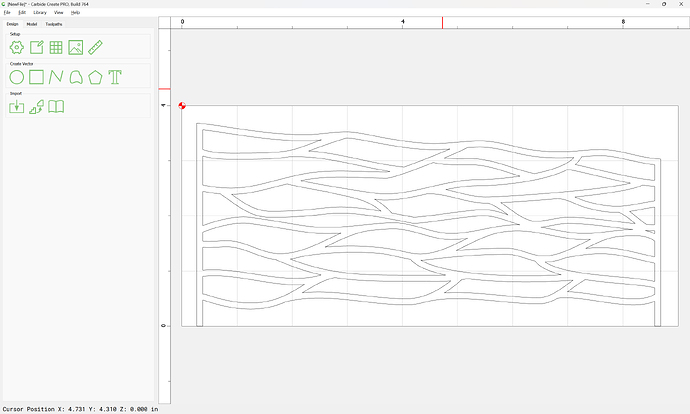Open the design library book icon

pos(57,107)
